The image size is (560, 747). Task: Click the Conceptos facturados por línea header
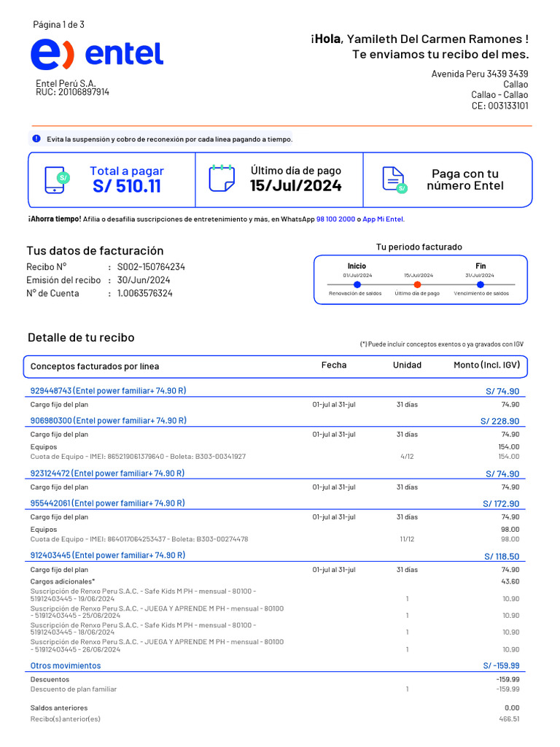tap(95, 366)
